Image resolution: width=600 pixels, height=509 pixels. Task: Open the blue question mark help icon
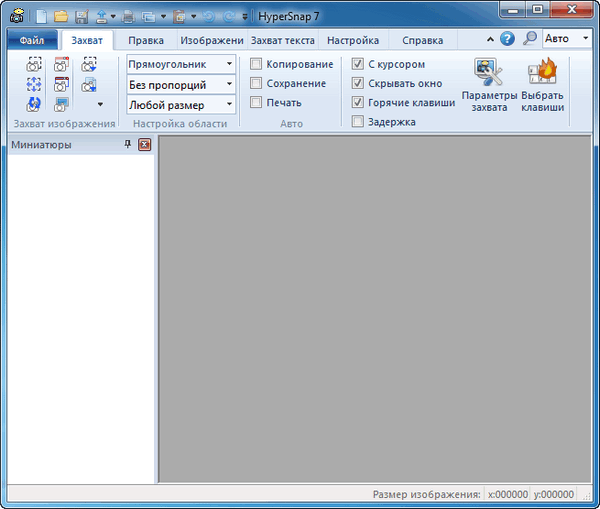[x=507, y=40]
